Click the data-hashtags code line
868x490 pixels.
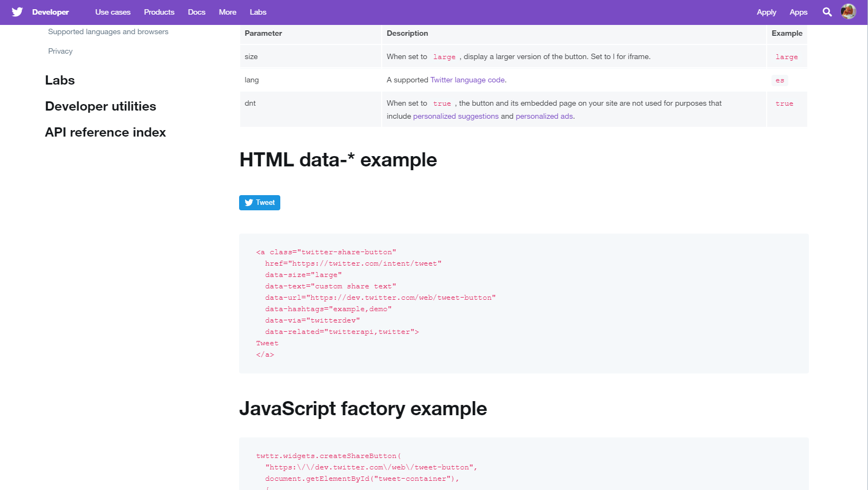pos(329,309)
